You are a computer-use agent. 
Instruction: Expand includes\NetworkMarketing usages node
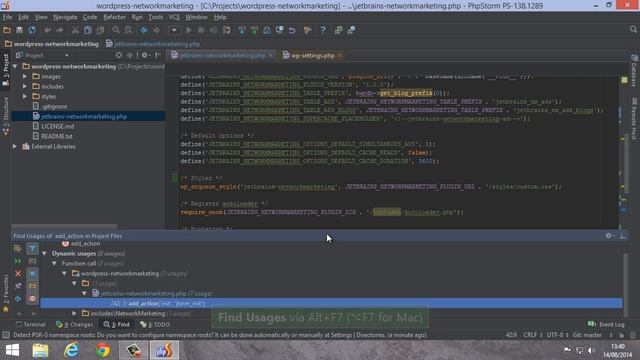coord(74,313)
